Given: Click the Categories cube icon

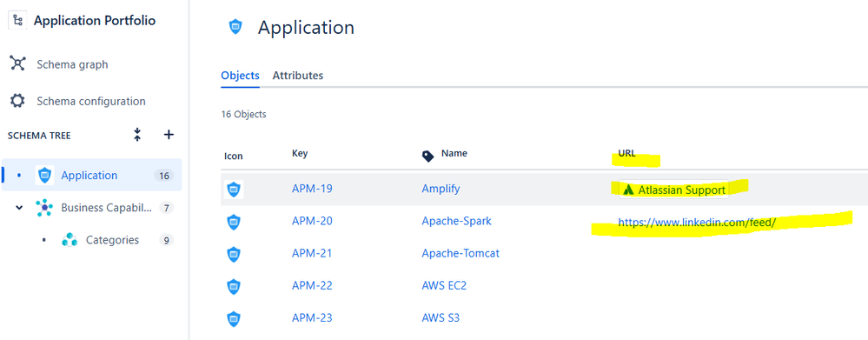Looking at the screenshot, I should coord(70,240).
